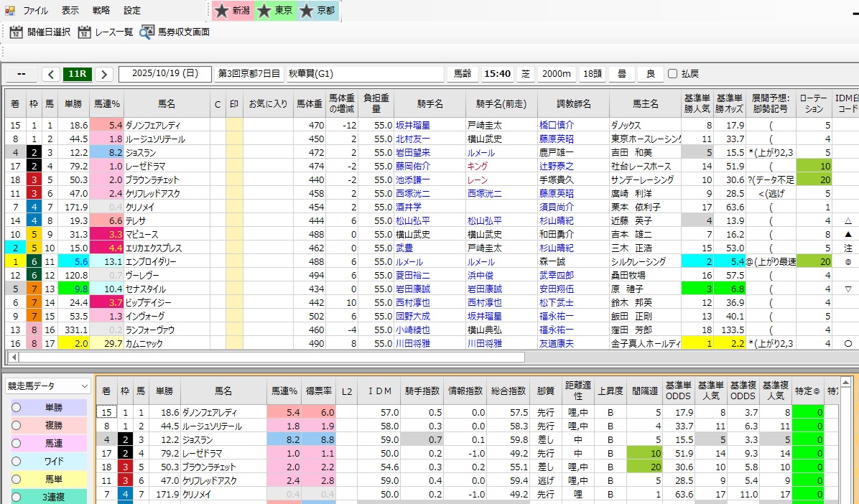This screenshot has height=504, width=859.
Task: Open the 馬券収支画面 magnifier icon
Action: coord(147,32)
